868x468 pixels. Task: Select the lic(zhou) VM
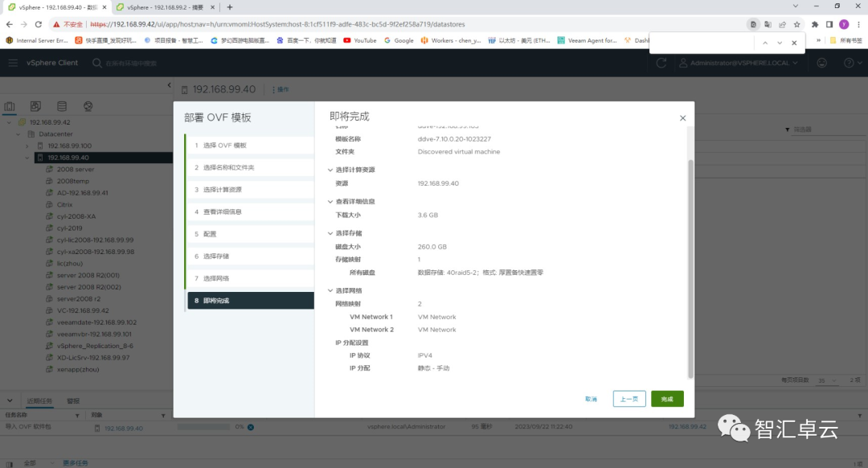(69, 264)
